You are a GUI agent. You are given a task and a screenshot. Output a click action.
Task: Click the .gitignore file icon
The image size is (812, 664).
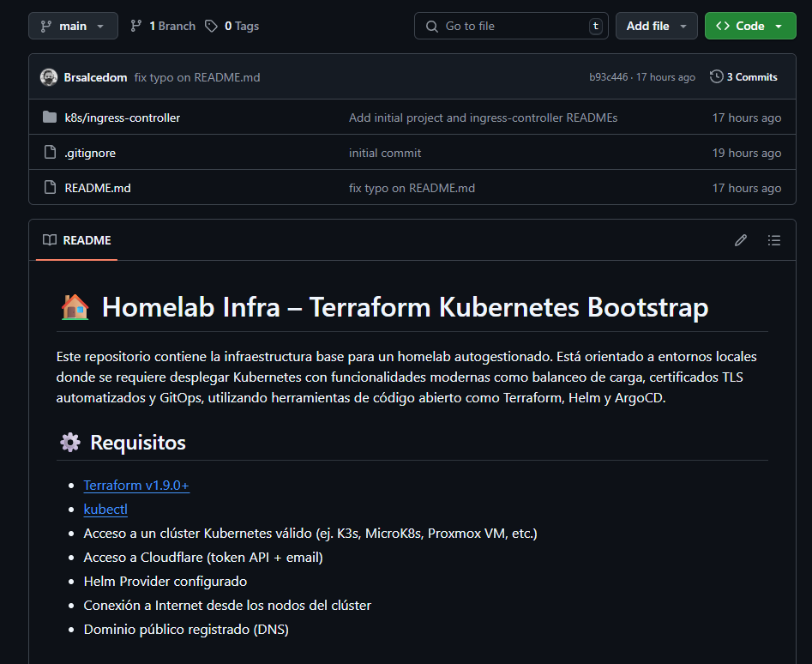pos(50,153)
